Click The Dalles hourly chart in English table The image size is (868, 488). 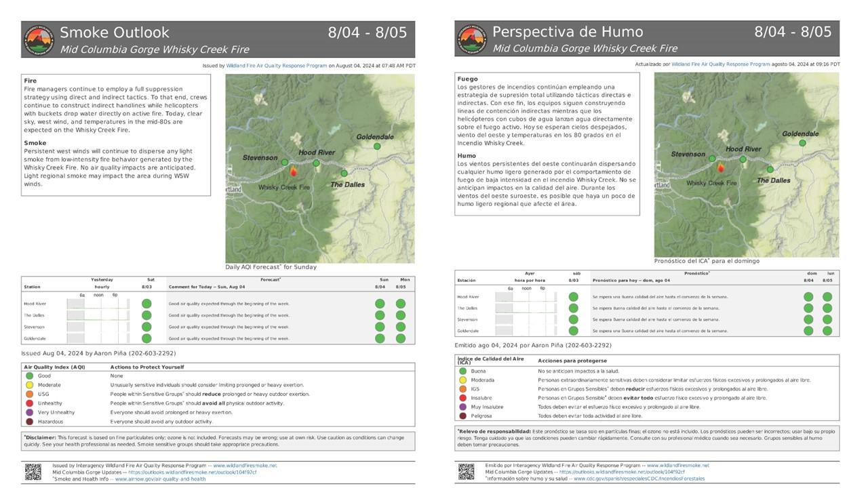coord(98,315)
